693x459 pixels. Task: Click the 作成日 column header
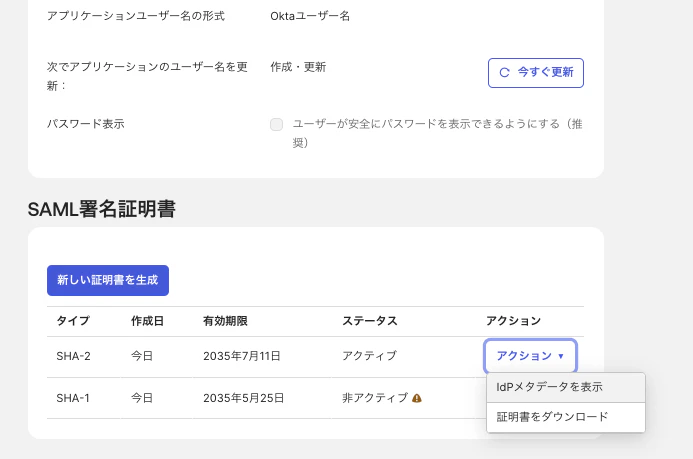point(147,321)
